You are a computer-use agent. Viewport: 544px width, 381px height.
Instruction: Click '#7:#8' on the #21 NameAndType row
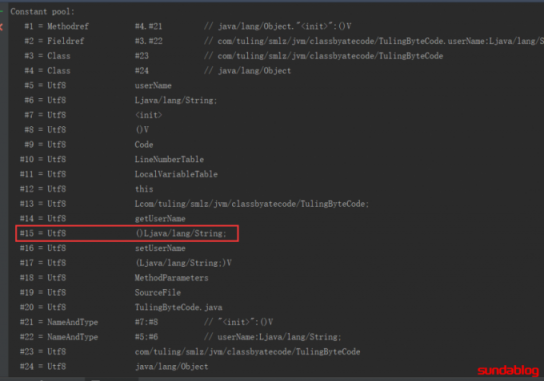(x=146, y=322)
